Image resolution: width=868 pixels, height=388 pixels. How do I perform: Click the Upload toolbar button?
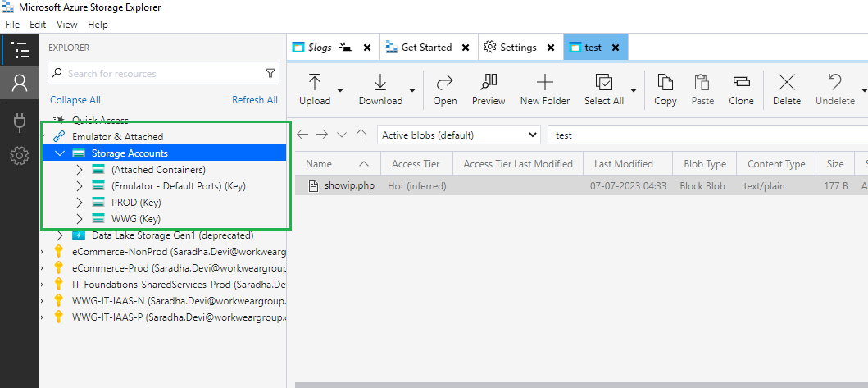(x=315, y=89)
